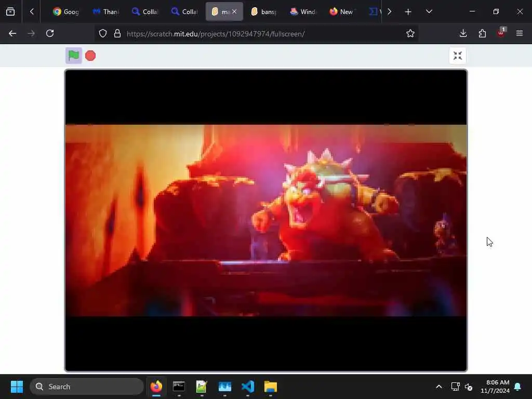Open tracking protection shield icon
The width and height of the screenshot is (532, 399).
tap(103, 34)
